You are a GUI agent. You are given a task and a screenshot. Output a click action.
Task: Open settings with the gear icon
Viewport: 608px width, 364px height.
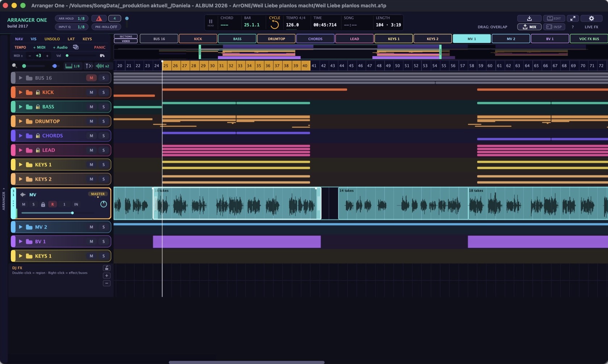click(x=591, y=18)
